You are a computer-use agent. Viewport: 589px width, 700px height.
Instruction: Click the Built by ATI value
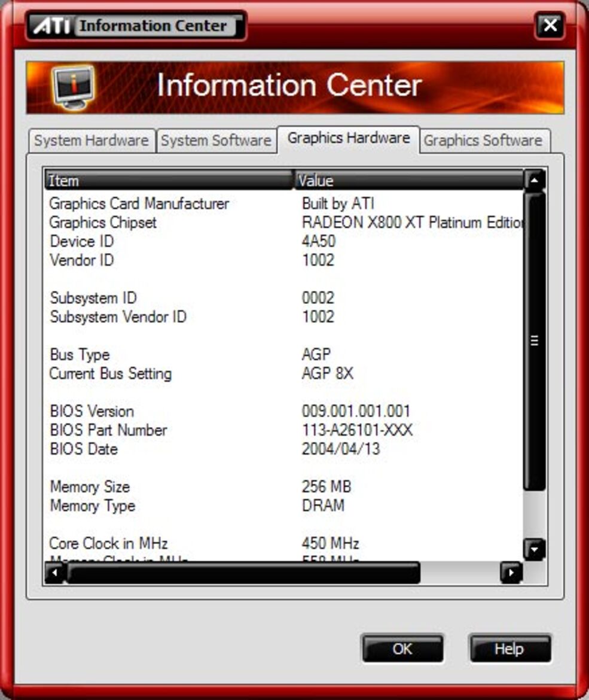coord(338,203)
